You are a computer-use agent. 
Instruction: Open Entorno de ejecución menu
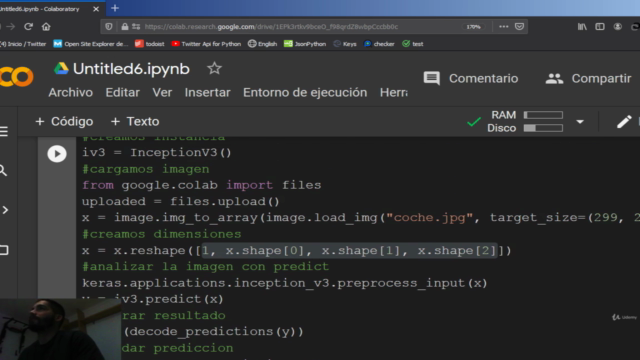click(x=305, y=93)
